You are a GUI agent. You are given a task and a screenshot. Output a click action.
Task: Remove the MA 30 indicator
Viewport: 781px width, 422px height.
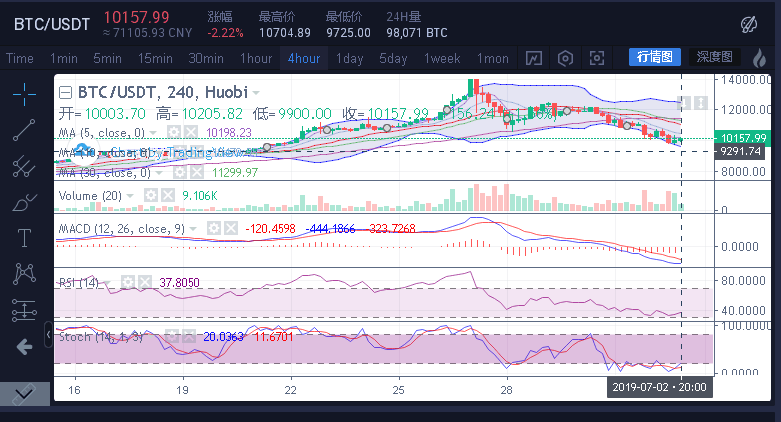[x=197, y=172]
